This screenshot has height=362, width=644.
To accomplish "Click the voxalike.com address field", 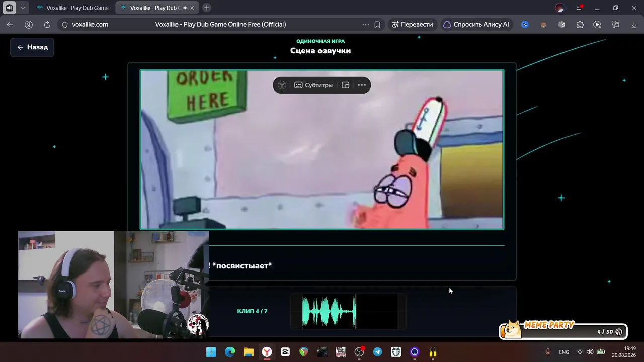I will click(x=91, y=24).
